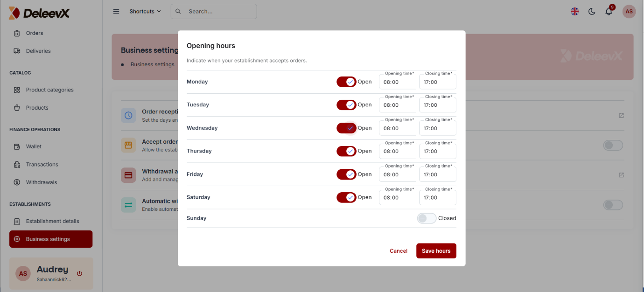The image size is (644, 292).
Task: Click the Transactions icon
Action: tap(17, 165)
